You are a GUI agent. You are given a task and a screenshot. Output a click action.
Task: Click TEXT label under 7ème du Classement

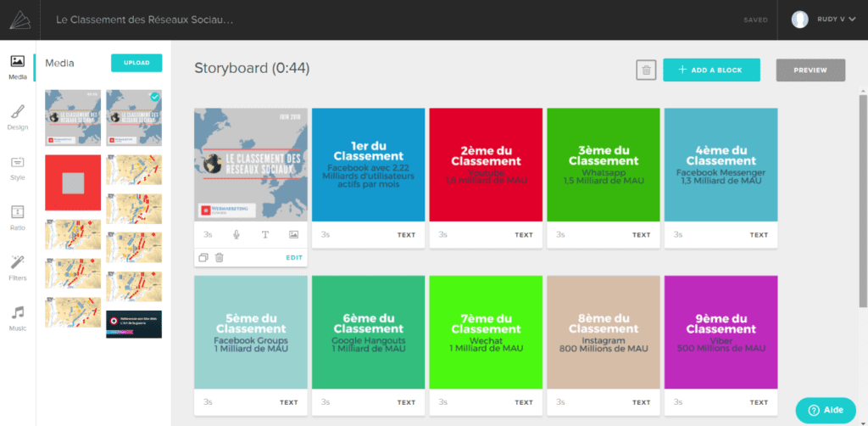pos(524,403)
